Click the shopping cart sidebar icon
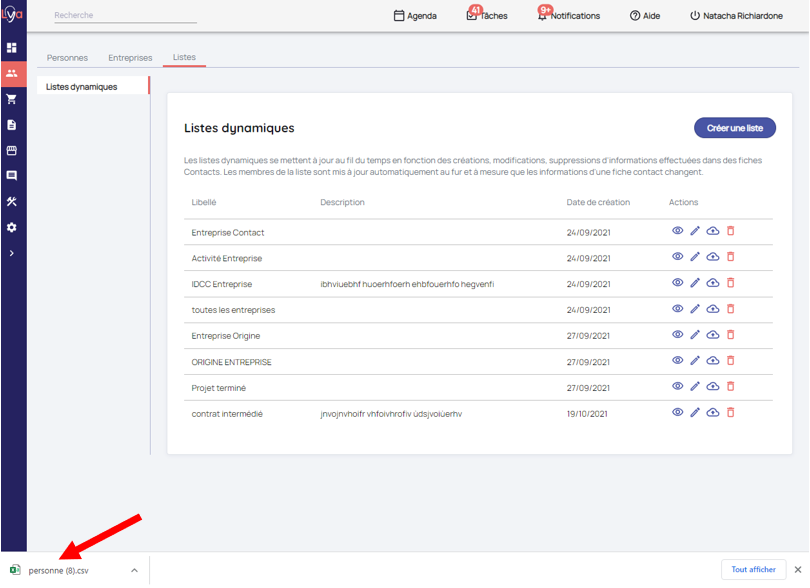The width and height of the screenshot is (810, 588). [x=12, y=99]
